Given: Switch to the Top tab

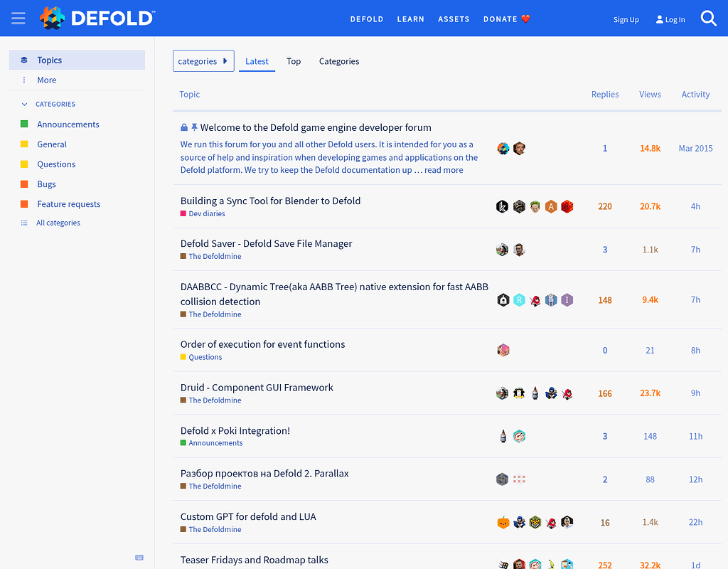Looking at the screenshot, I should (x=294, y=61).
